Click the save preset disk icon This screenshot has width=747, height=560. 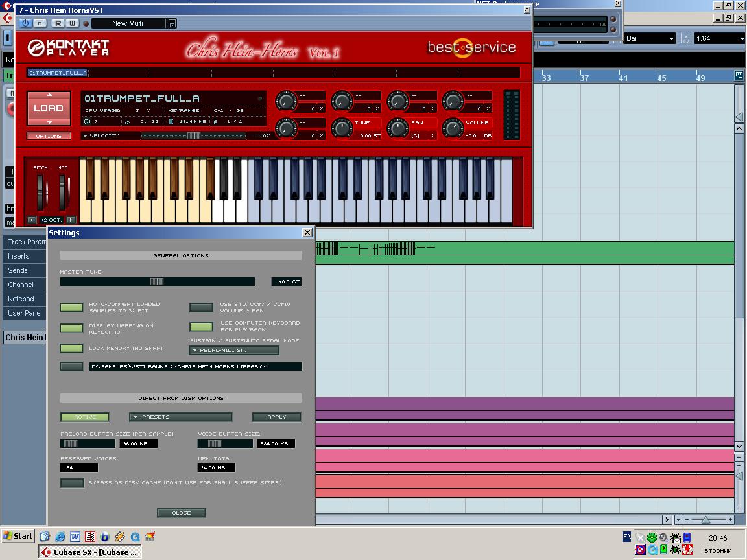(x=172, y=23)
